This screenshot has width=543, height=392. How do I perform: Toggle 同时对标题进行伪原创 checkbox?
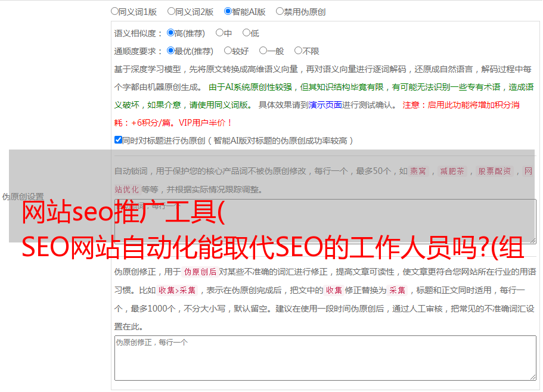click(x=118, y=140)
